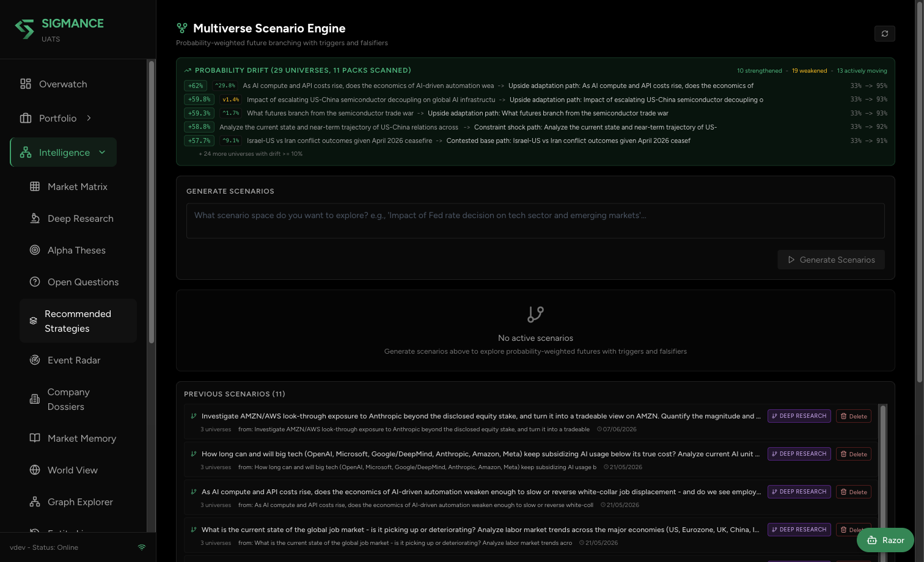This screenshot has height=562, width=924.
Task: Click branch icon beside big tech subsidizing scenario
Action: coord(194,454)
